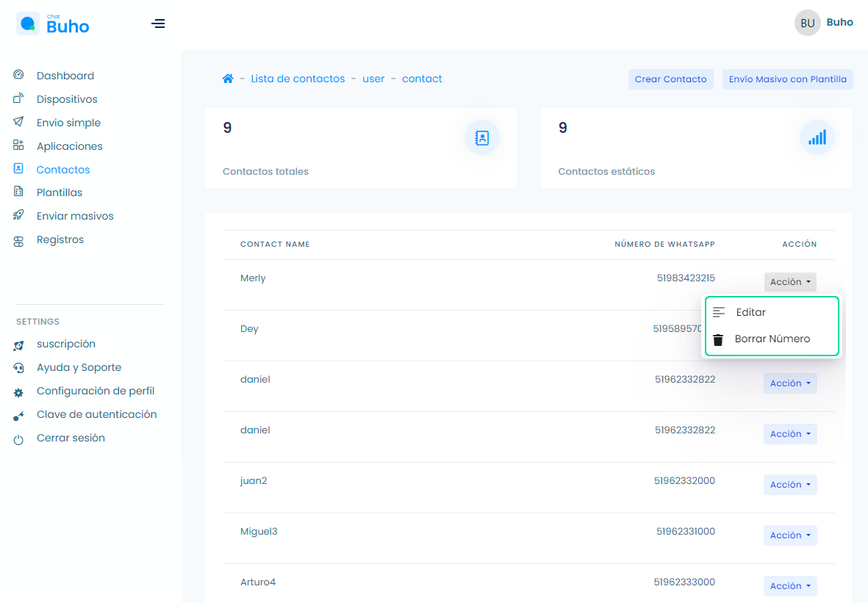Click the Cerrar sesión power icon
The width and height of the screenshot is (868, 603).
coord(19,439)
